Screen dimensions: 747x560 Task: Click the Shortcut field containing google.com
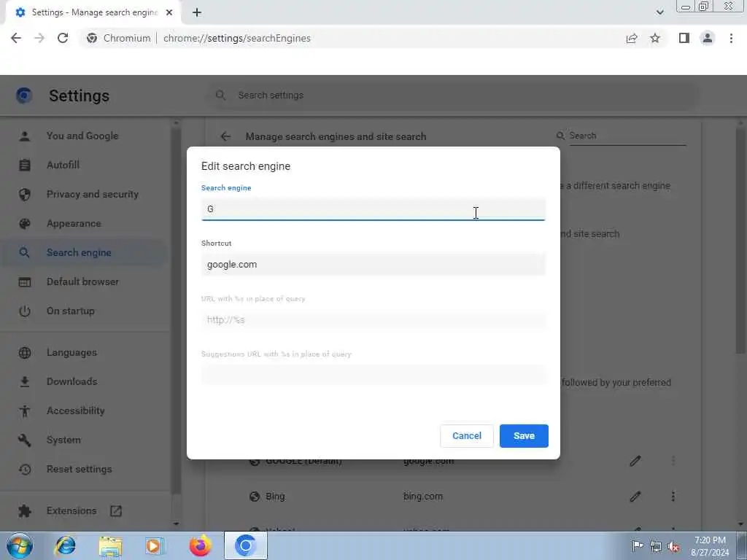coord(373,264)
